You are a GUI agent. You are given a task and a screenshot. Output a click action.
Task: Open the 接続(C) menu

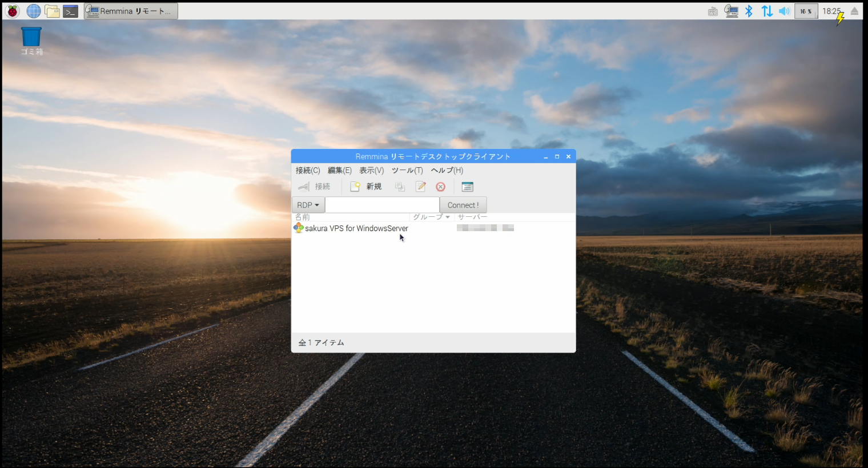click(x=308, y=170)
